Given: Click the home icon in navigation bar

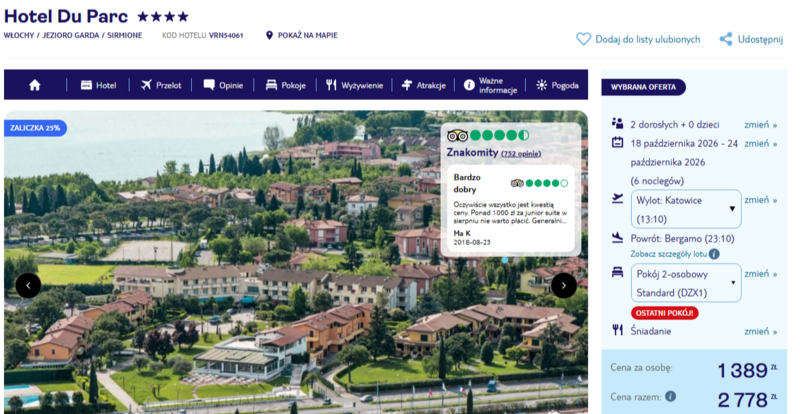Looking at the screenshot, I should pos(35,85).
